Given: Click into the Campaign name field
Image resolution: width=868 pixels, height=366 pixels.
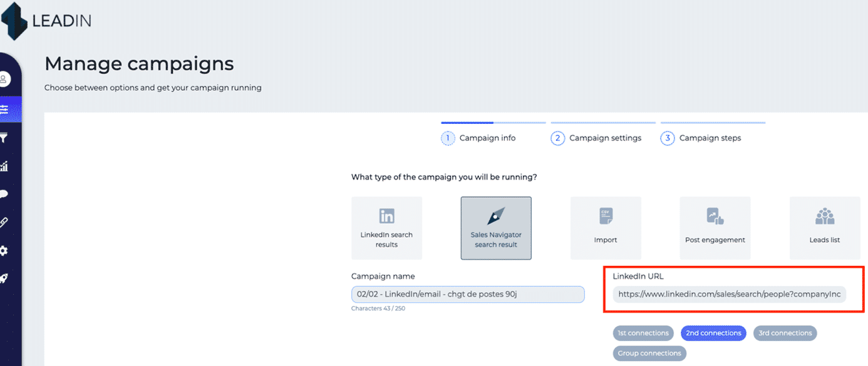Looking at the screenshot, I should (x=468, y=295).
